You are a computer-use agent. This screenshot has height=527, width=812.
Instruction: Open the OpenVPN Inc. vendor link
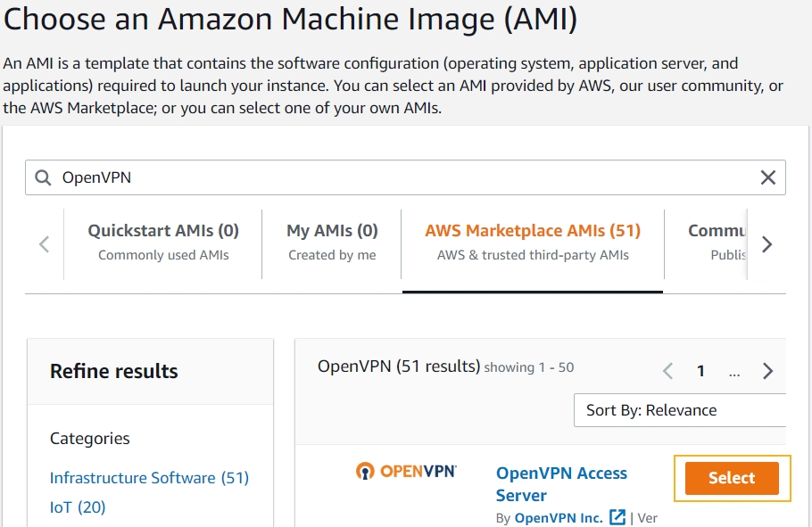(x=559, y=518)
